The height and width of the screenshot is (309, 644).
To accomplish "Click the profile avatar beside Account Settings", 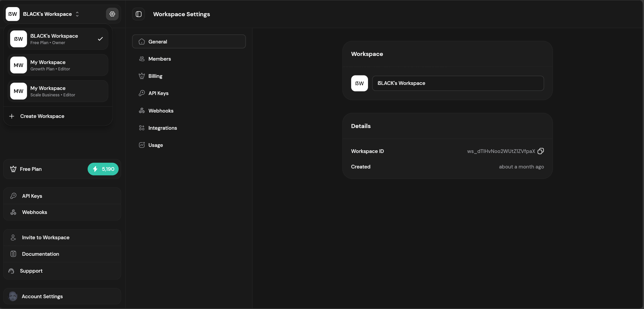I will coord(13,297).
